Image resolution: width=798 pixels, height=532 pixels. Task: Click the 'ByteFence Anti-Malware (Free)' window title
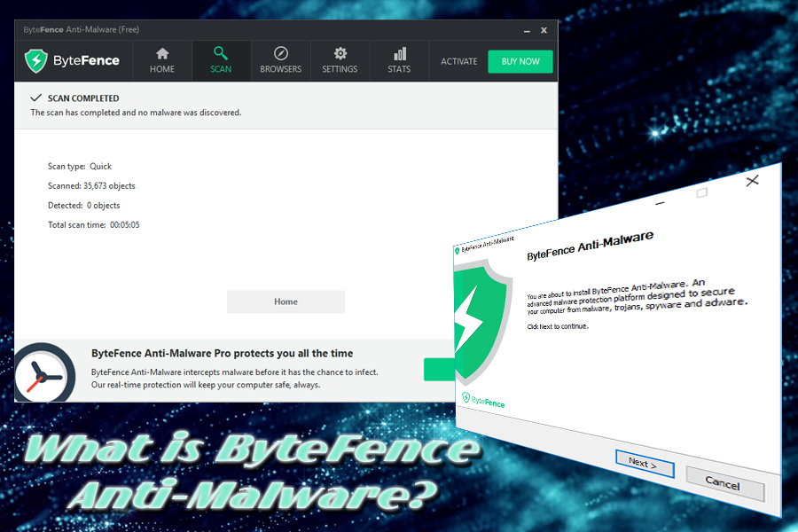81,29
